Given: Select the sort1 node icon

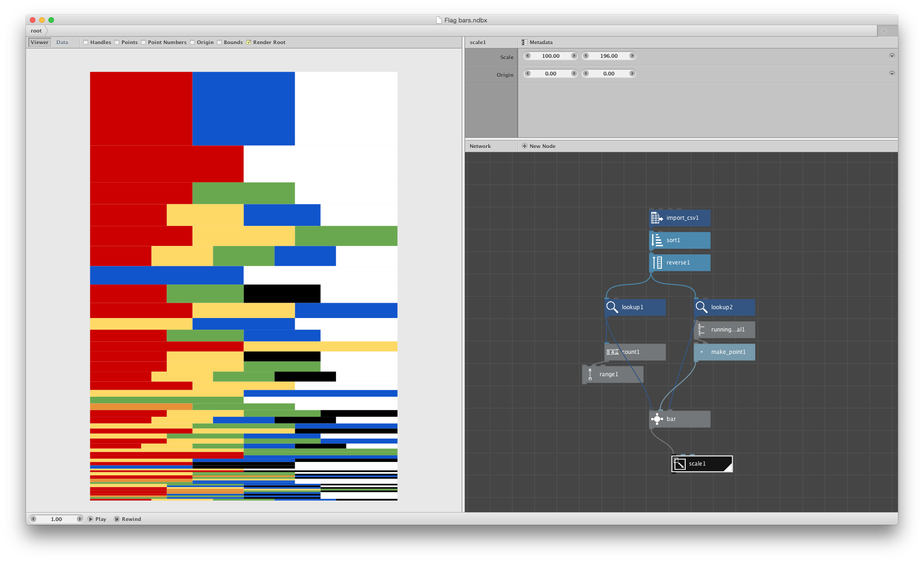Looking at the screenshot, I should point(657,240).
